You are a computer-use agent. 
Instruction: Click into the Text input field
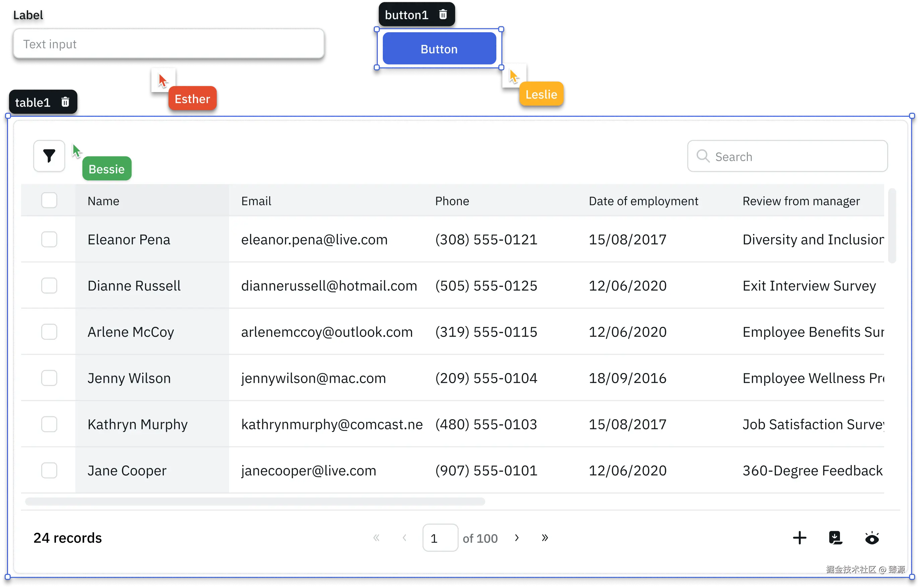(x=168, y=44)
